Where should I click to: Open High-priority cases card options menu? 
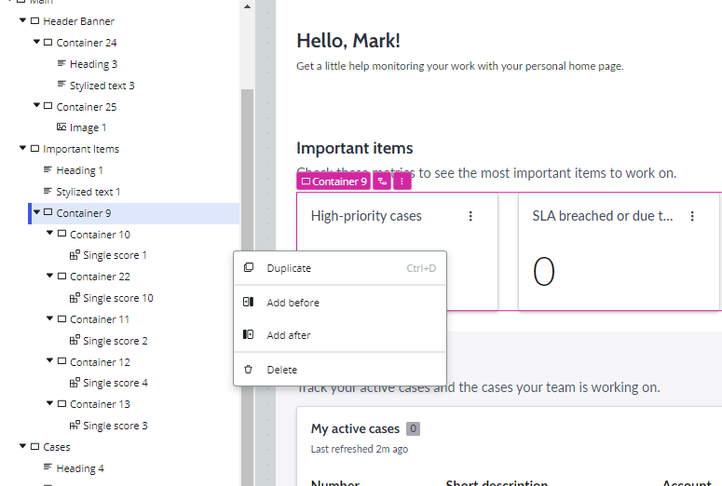click(x=471, y=216)
